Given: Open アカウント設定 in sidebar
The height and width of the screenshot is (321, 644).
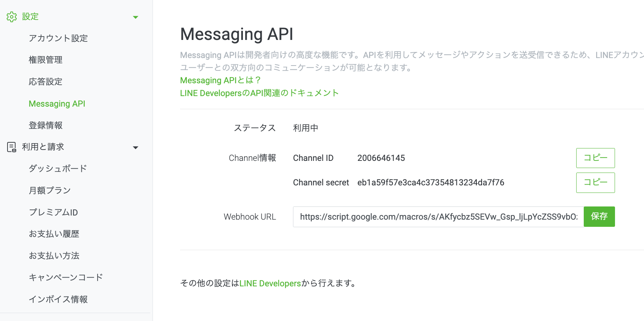Looking at the screenshot, I should pyautogui.click(x=58, y=38).
